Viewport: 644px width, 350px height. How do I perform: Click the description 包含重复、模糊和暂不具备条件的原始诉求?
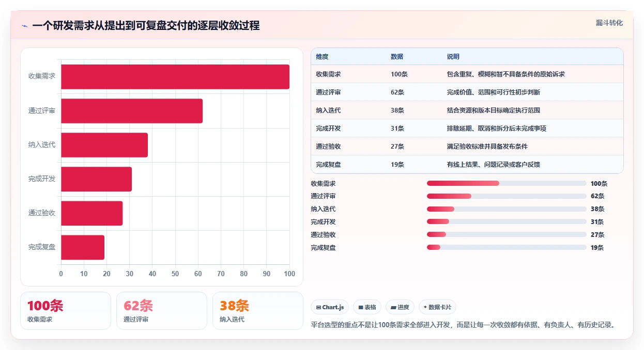(505, 74)
